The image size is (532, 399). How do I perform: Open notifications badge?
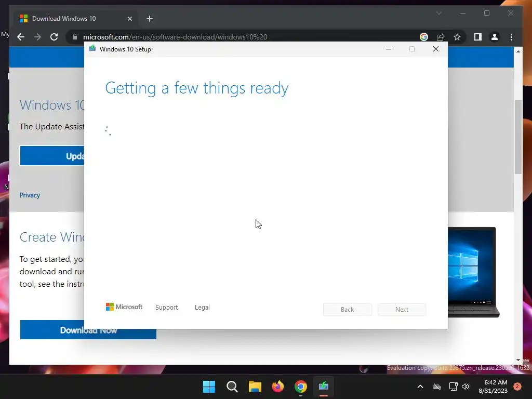click(517, 387)
